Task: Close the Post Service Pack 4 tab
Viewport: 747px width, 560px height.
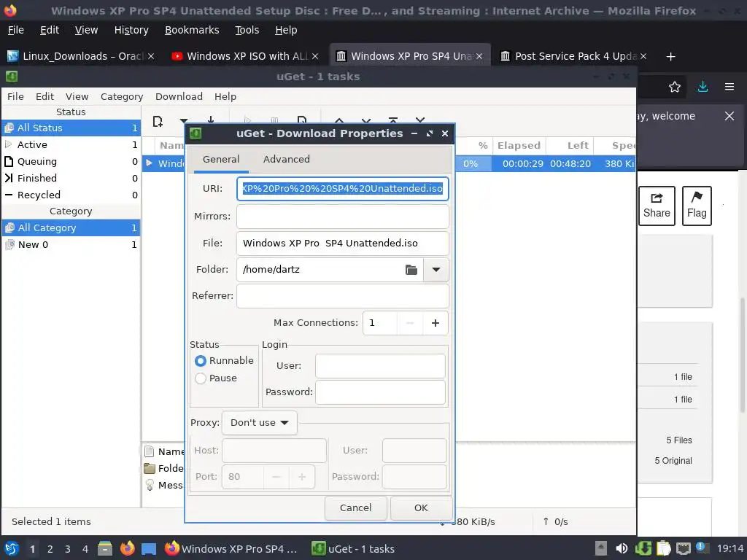Action: (x=643, y=56)
